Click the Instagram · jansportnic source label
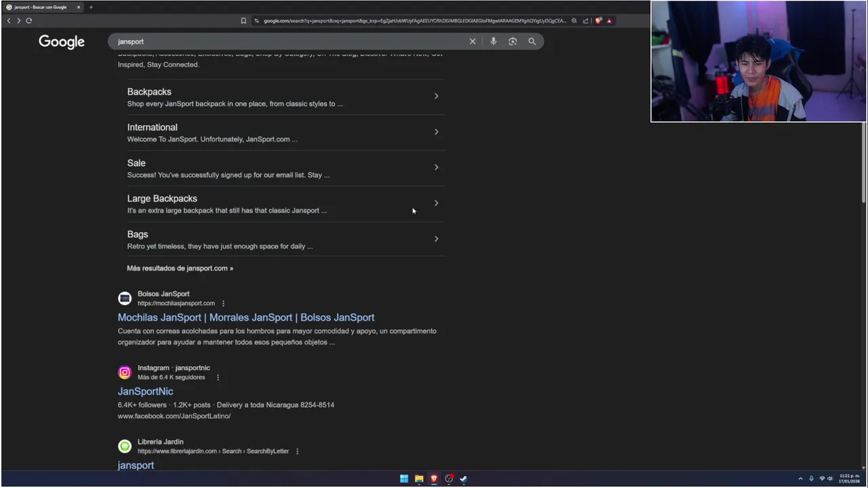This screenshot has height=488, width=868. (174, 367)
